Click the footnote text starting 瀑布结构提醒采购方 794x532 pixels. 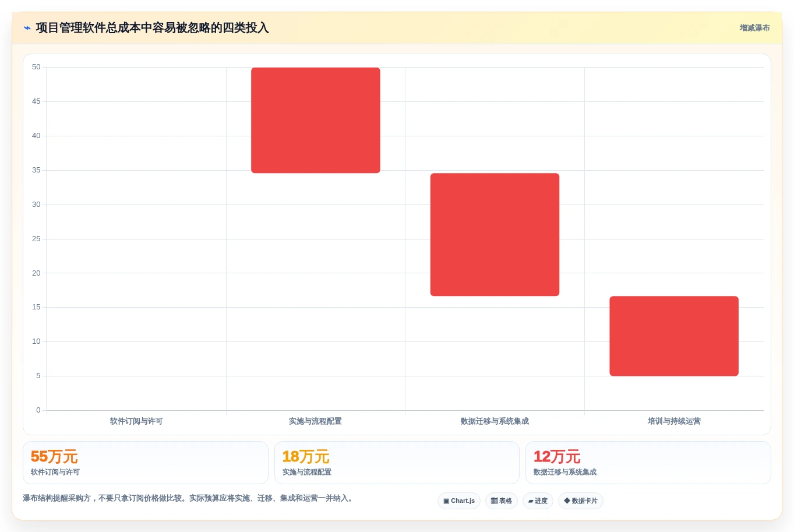pyautogui.click(x=189, y=498)
